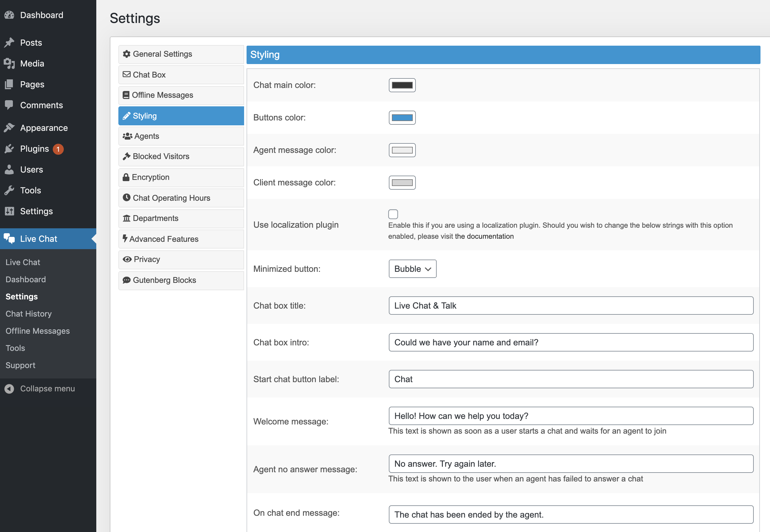Click the Chat main color swatch
The height and width of the screenshot is (532, 770).
402,85
